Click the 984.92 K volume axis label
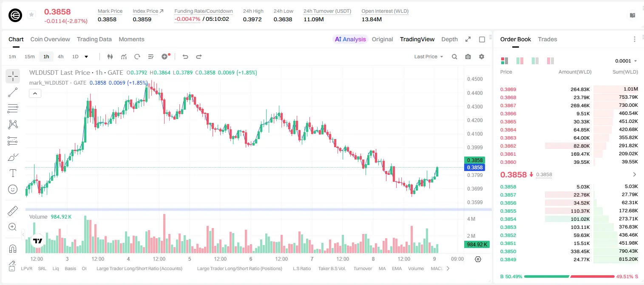The width and height of the screenshot is (644, 285). click(477, 245)
